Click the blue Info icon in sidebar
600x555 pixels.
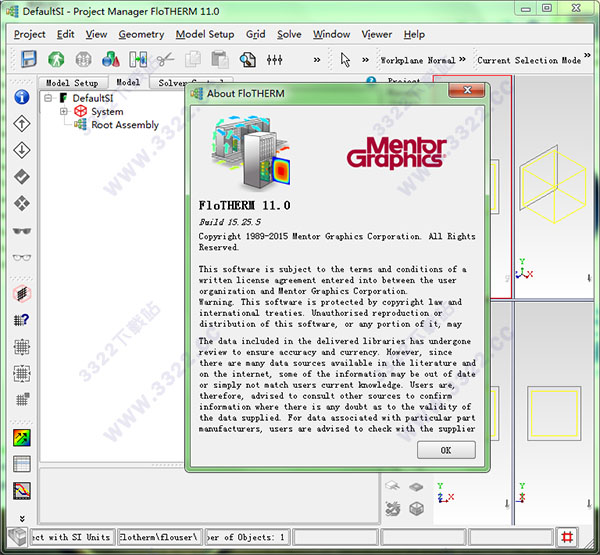pyautogui.click(x=22, y=97)
